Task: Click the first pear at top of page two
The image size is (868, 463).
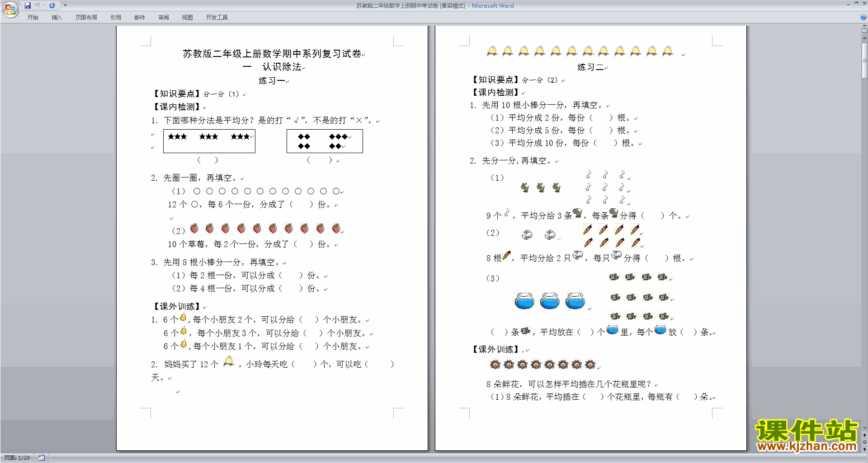Action: 492,51
